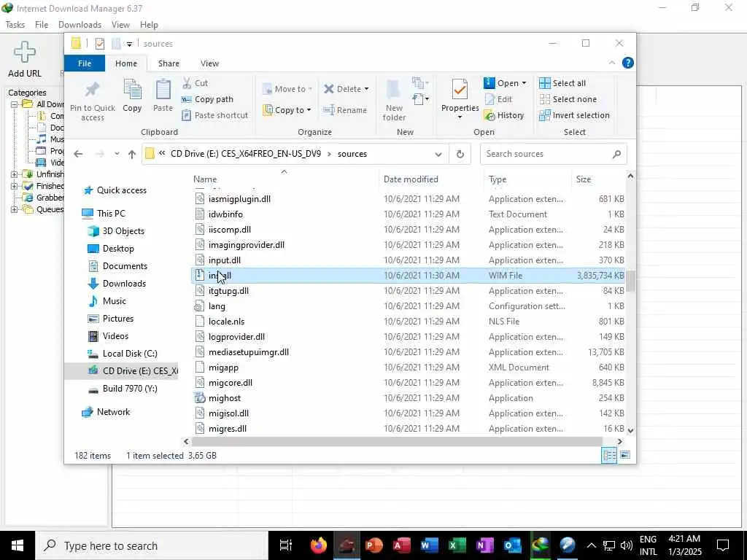This screenshot has height=560, width=747.
Task: Open the File tab in Explorer
Action: pos(85,63)
